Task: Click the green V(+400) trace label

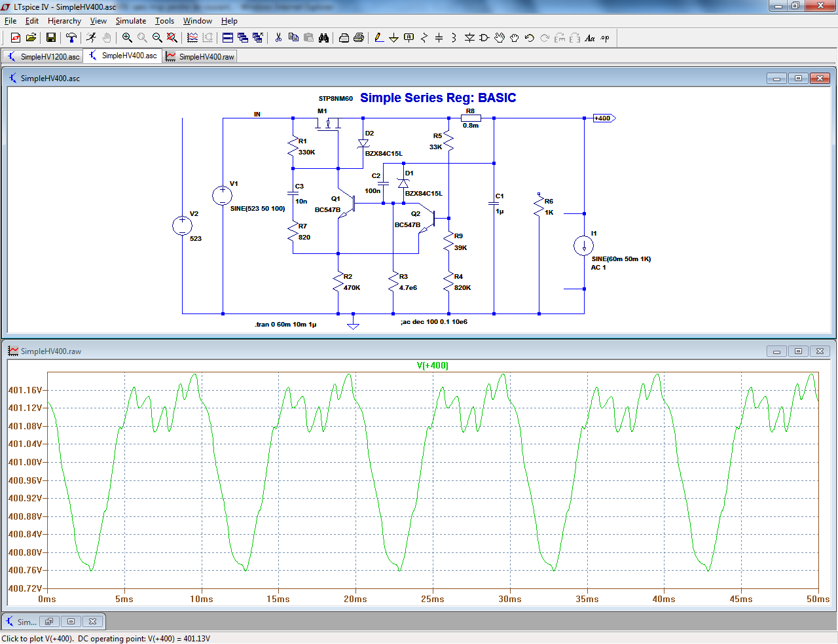Action: point(432,366)
